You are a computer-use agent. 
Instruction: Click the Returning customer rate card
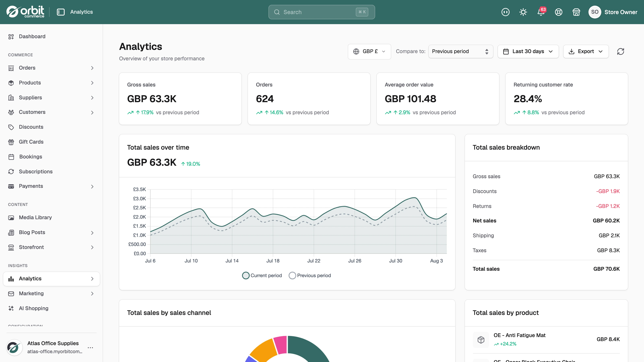(x=567, y=99)
